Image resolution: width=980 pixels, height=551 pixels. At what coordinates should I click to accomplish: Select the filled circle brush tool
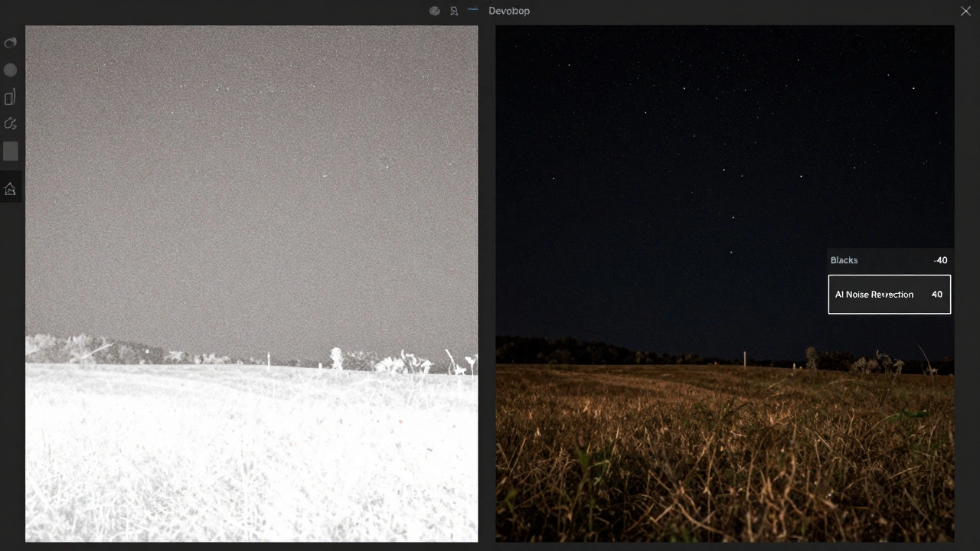pyautogui.click(x=10, y=70)
